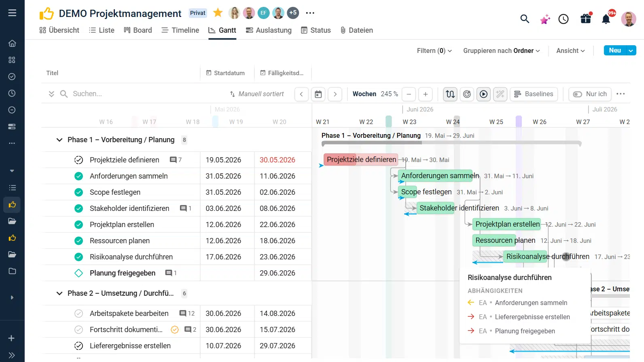Open the Manuell sortiert sort option
This screenshot has height=362, width=644.
coord(257,94)
